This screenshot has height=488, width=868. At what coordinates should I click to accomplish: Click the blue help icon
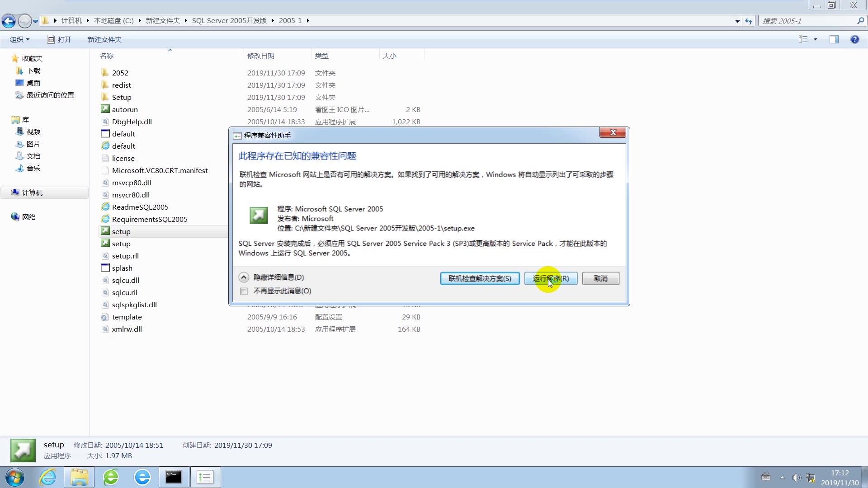coord(854,39)
